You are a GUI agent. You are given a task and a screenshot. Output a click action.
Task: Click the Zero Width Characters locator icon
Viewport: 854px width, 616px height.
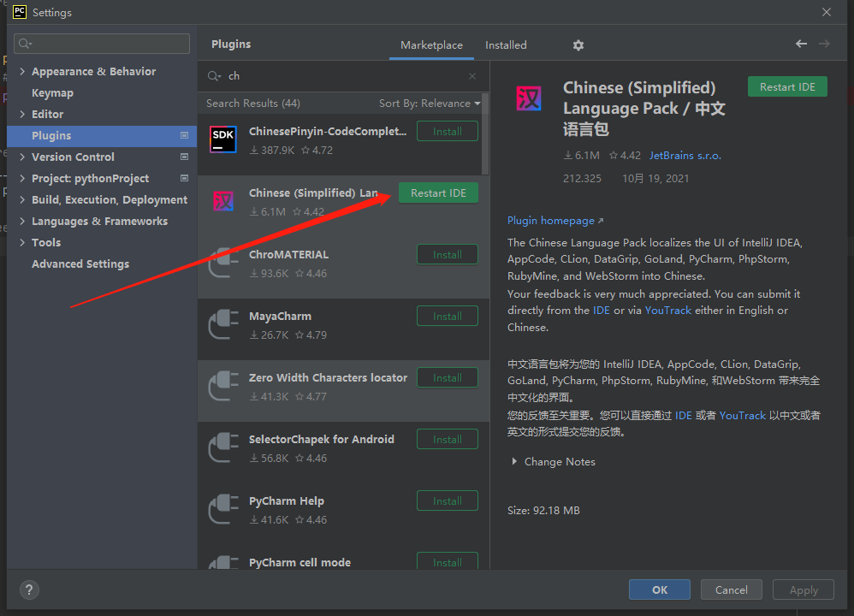coord(223,385)
